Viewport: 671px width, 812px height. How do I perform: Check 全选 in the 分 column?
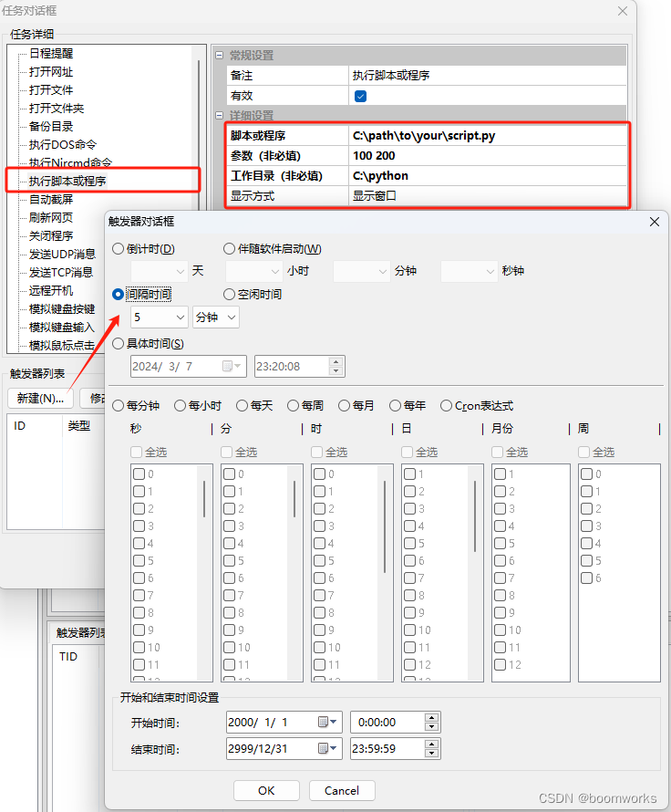pyautogui.click(x=227, y=453)
